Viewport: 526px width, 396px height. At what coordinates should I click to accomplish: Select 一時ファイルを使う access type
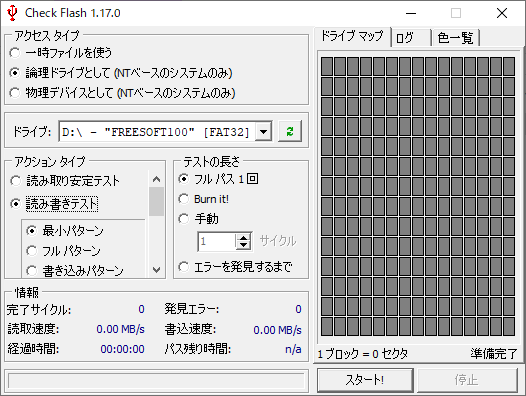click(x=61, y=53)
